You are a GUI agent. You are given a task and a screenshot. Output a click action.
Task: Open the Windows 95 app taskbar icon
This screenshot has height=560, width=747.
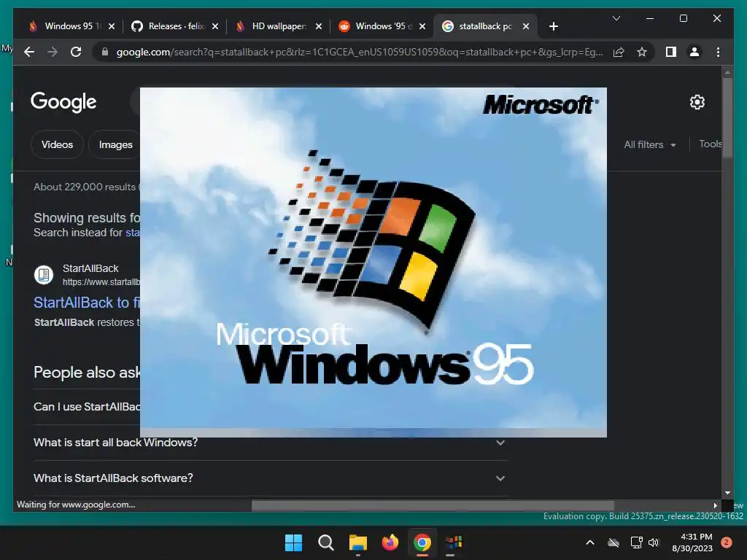pos(454,542)
